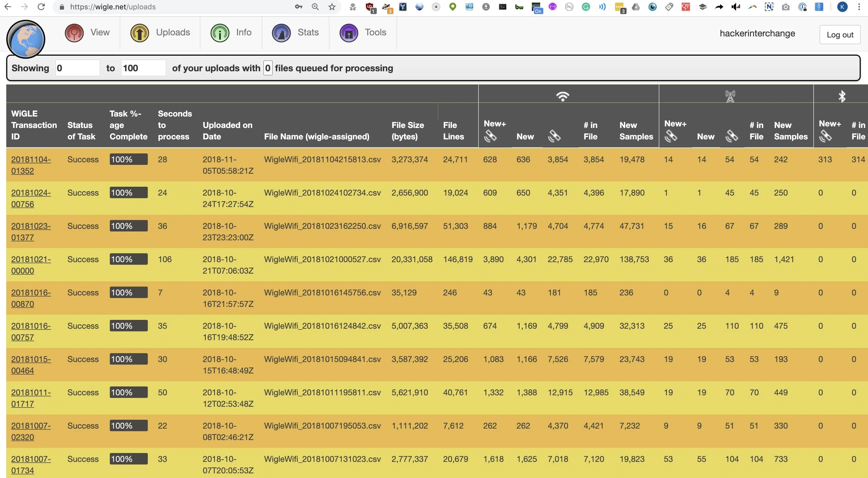Viewport: 868px width, 478px height.
Task: Open transaction 20181021-00000
Action: point(31,265)
